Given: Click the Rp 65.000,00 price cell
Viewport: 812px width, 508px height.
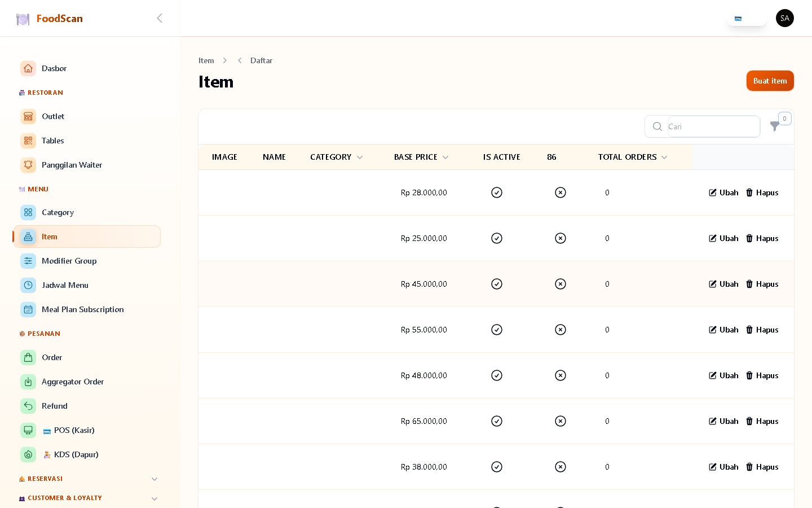Looking at the screenshot, I should [424, 421].
